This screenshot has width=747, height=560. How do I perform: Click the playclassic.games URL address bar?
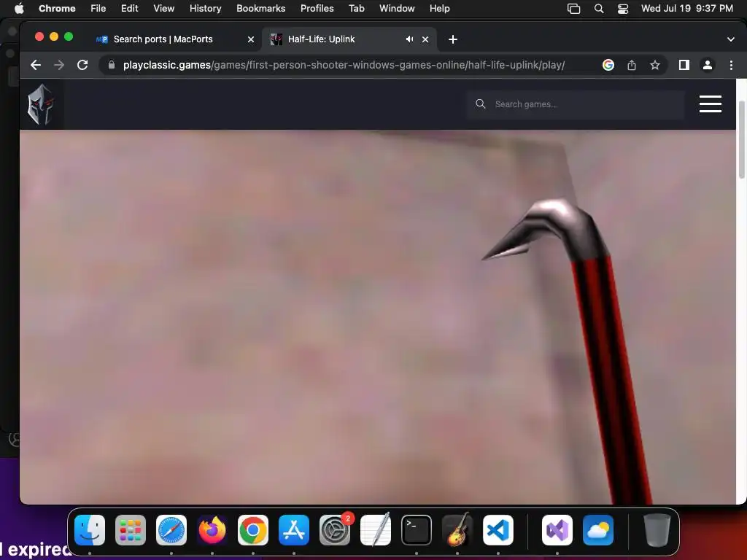coord(344,65)
